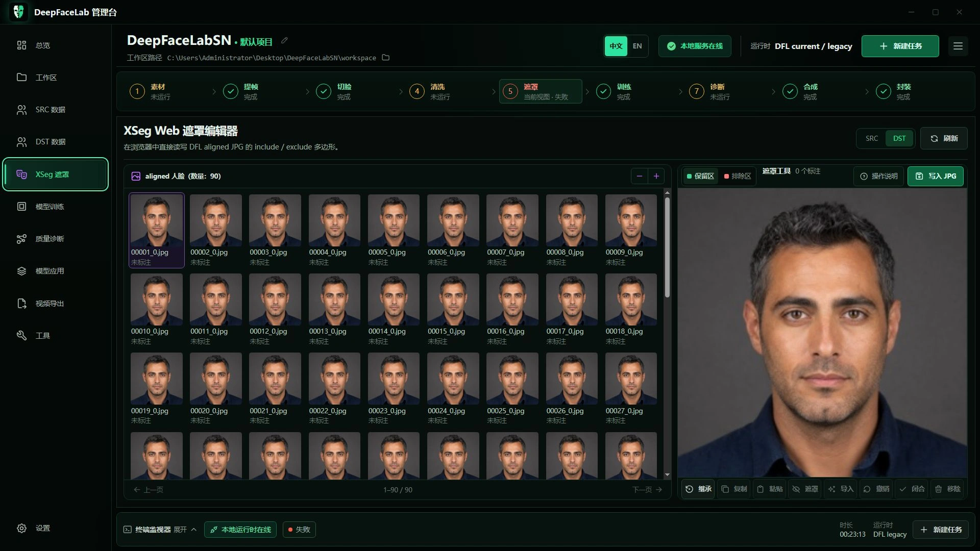
Task: Open the 总览 overview page in sidebar
Action: [55, 45]
